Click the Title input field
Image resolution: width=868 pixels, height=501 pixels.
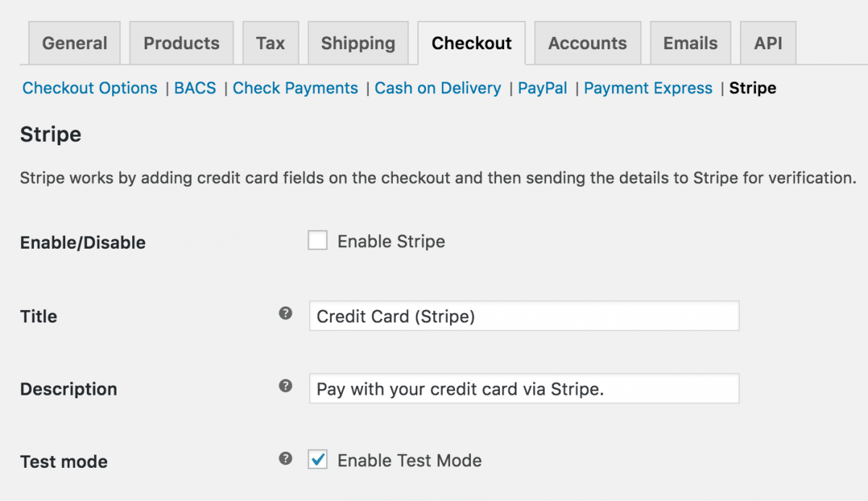(x=524, y=315)
